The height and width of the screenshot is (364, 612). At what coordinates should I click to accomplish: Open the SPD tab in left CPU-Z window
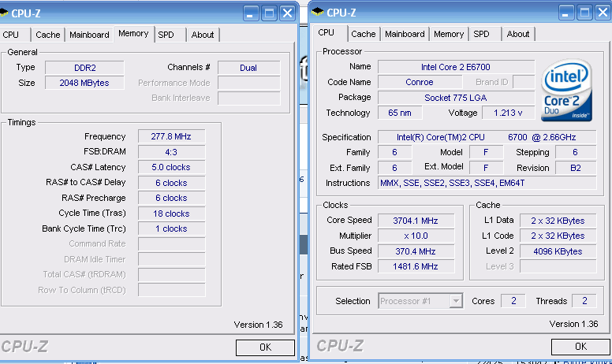[x=170, y=35]
